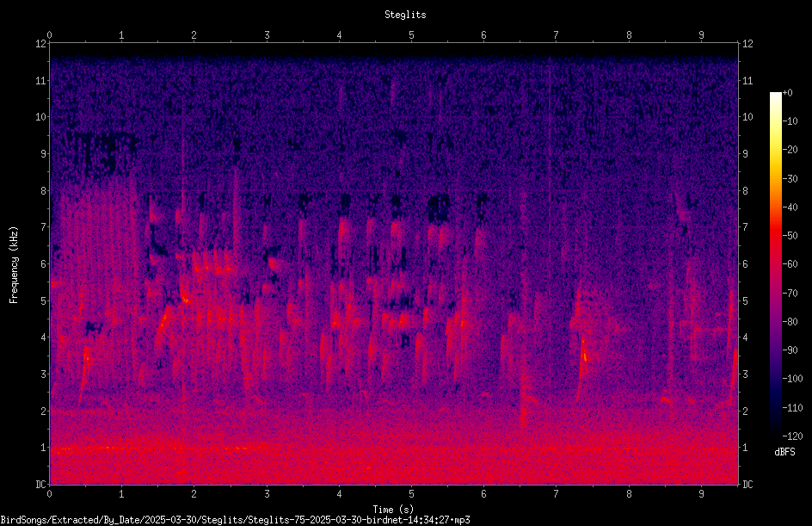The height and width of the screenshot is (526, 812).
Task: Click the 3 kHz tick on the right axis
Action: click(x=745, y=374)
